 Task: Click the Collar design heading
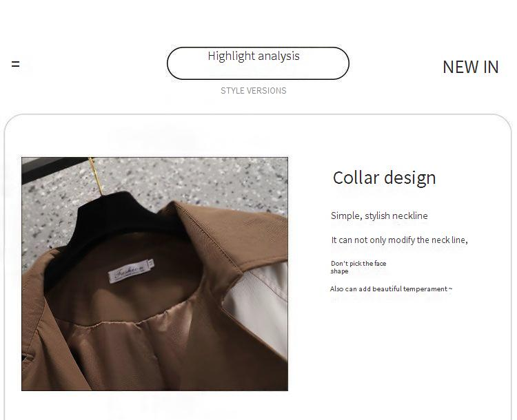384,178
